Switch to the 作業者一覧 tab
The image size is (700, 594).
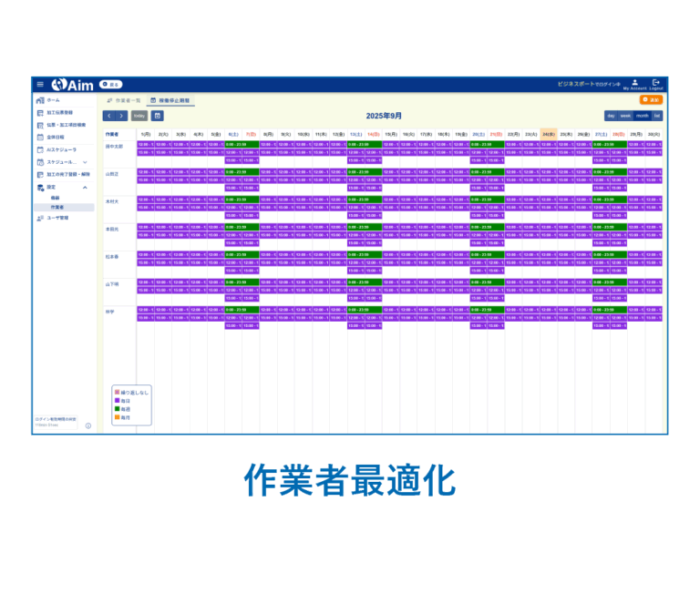pos(124,99)
